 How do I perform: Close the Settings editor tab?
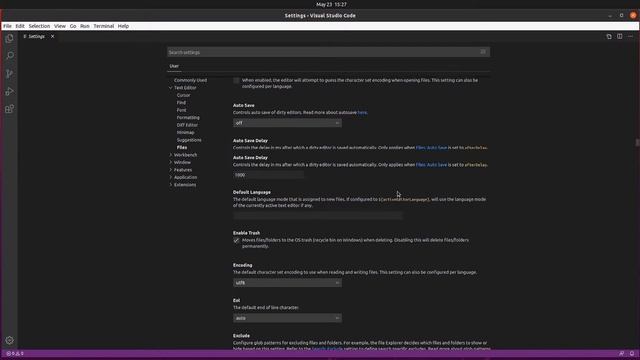click(52, 36)
